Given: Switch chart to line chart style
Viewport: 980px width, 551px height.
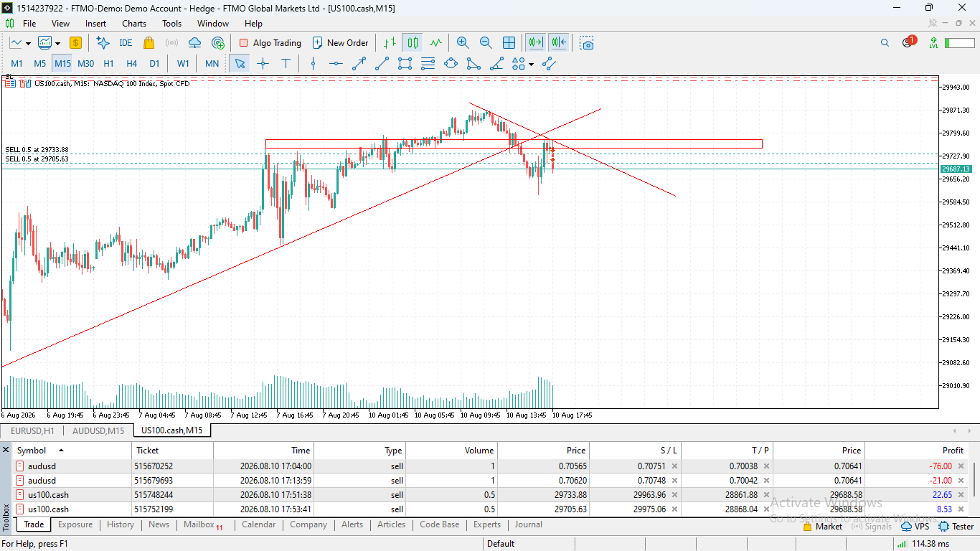Looking at the screenshot, I should 435,43.
